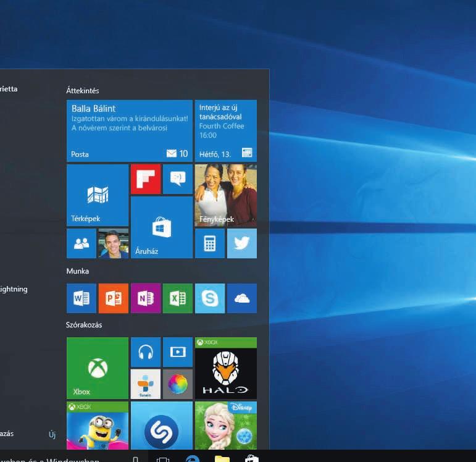
Task: Open the calendar tile showing Hétfő, 13.
Action: (x=225, y=130)
